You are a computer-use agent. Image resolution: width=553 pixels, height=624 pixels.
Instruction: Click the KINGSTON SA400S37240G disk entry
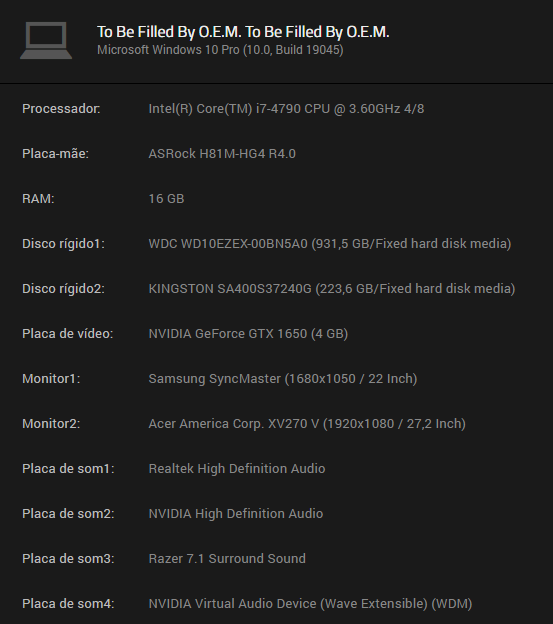[x=332, y=289]
